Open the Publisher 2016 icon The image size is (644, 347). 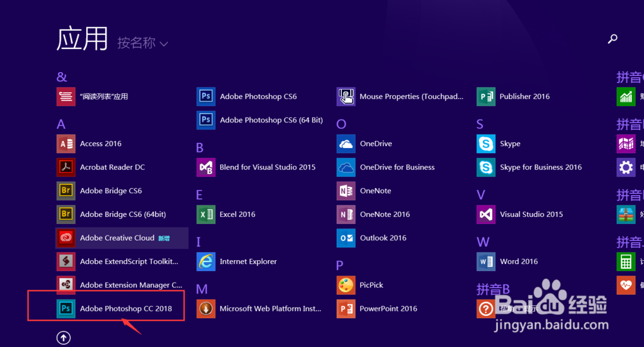[486, 97]
